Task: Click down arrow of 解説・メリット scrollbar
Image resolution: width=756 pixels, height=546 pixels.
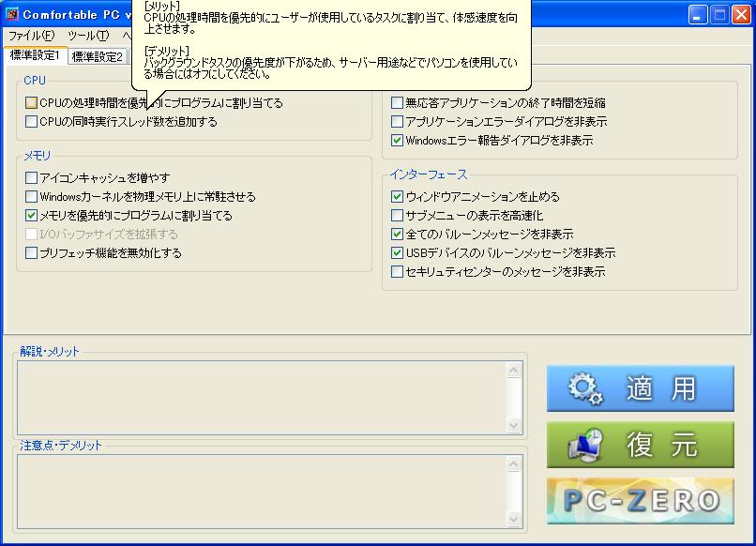Action: 514,425
